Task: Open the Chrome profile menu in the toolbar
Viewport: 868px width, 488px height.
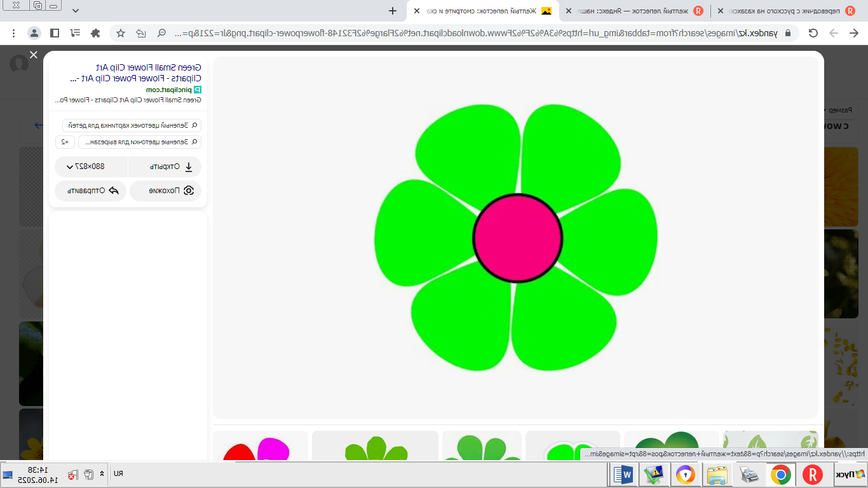Action: click(x=34, y=33)
